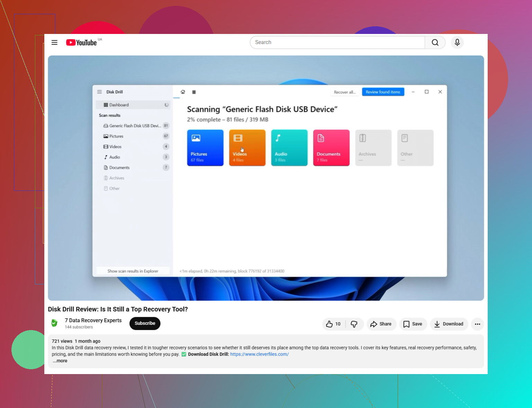The width and height of the screenshot is (532, 408).
Task: Save the video to a playlist
Action: (x=413, y=324)
